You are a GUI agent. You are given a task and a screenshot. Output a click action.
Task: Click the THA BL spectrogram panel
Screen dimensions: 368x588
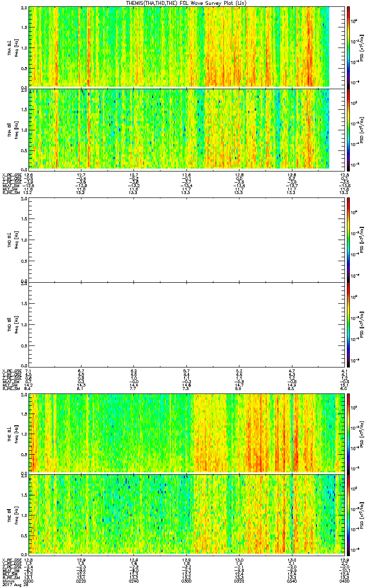tap(186, 47)
